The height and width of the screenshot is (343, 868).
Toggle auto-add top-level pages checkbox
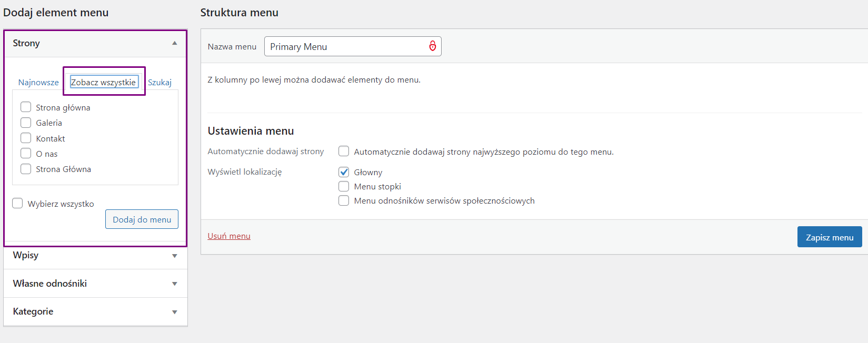click(344, 152)
